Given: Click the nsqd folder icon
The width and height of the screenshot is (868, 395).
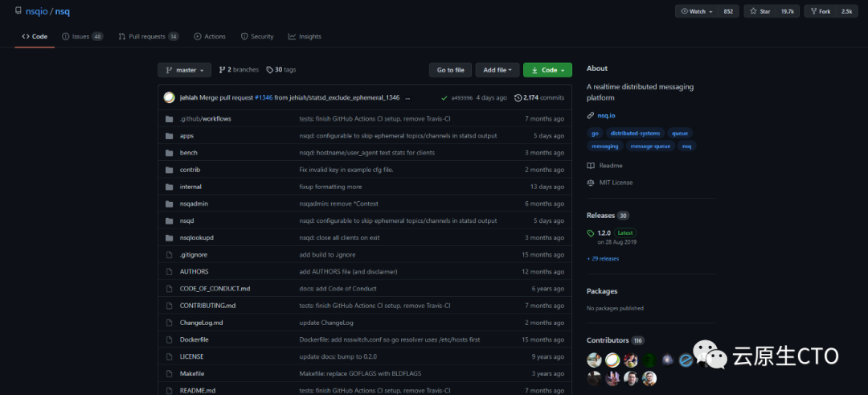Looking at the screenshot, I should pyautogui.click(x=170, y=220).
